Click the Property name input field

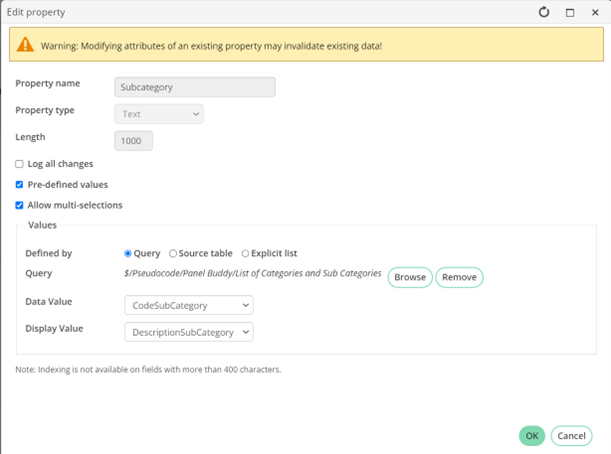point(195,87)
